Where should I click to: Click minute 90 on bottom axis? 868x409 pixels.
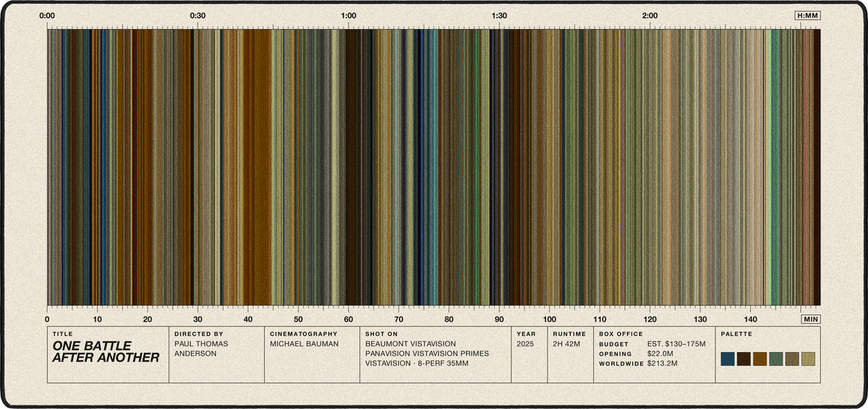click(x=498, y=319)
